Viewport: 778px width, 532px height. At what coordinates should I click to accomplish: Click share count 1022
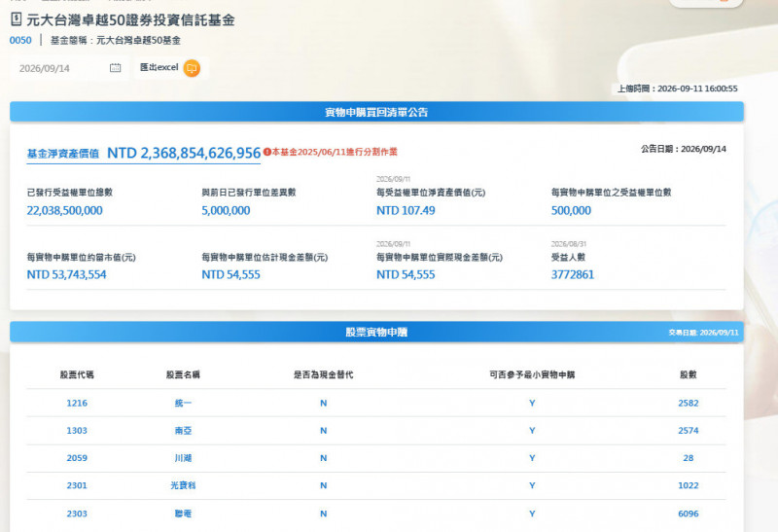pos(689,485)
